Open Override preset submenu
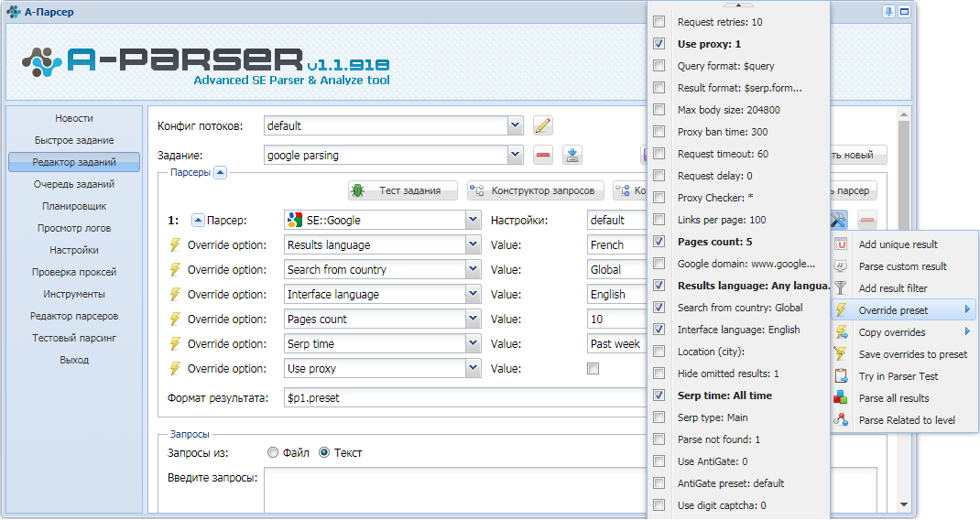 pos(904,310)
